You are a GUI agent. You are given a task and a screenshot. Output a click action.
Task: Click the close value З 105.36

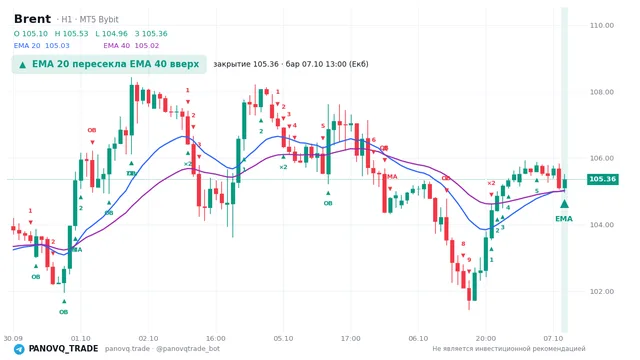[x=151, y=33]
